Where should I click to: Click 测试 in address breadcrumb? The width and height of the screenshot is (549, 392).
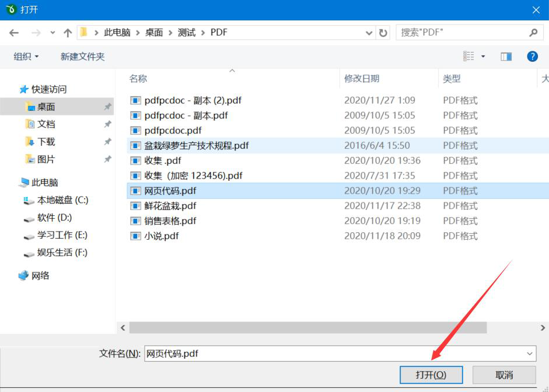[x=187, y=33]
